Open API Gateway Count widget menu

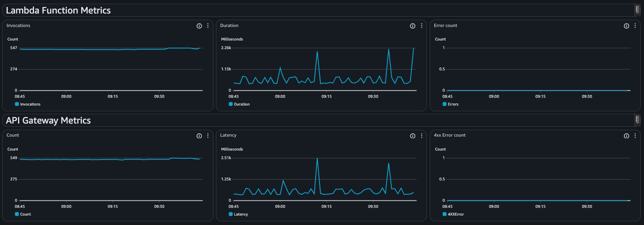[x=208, y=136]
